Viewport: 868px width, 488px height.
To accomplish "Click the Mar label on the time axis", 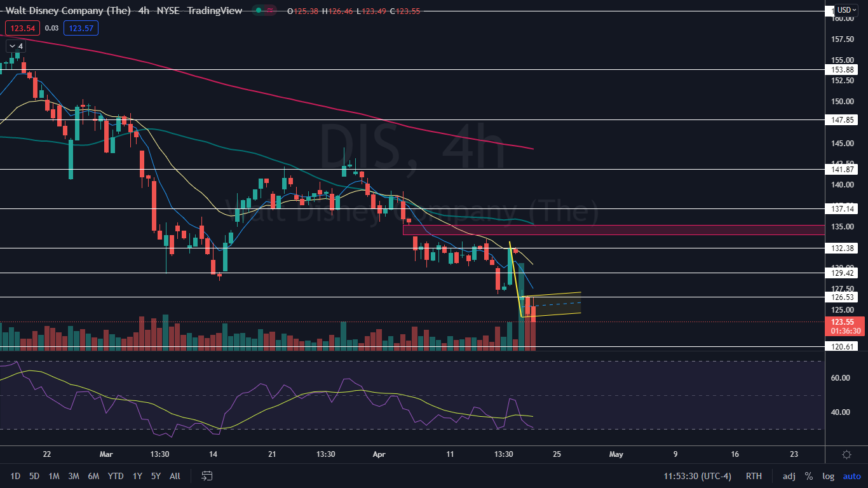I will click(106, 454).
